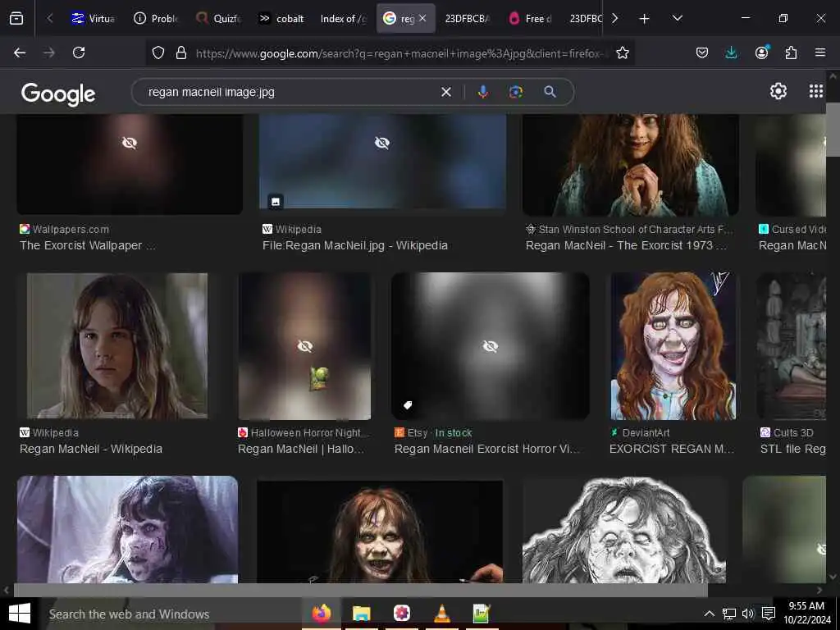Viewport: 840px width, 630px height.
Task: Open the Stan Winston School image thumbnail
Action: 631,165
